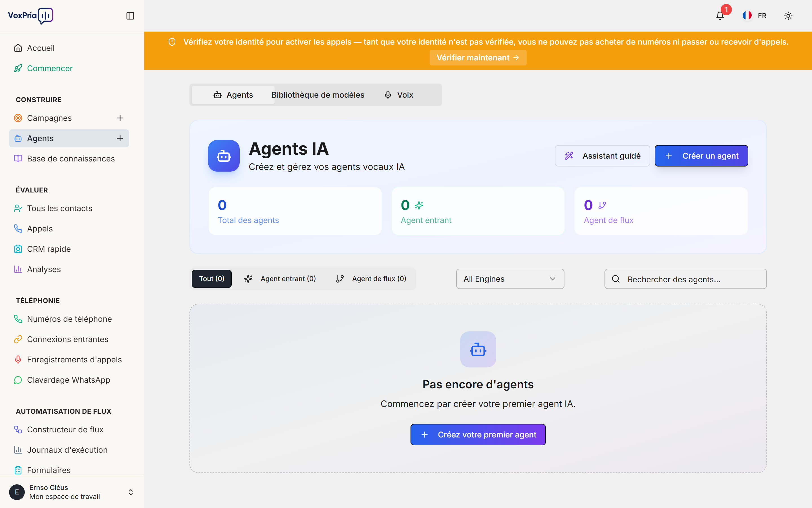Open Enregistrements d'appels
The image size is (812, 508).
69,360
